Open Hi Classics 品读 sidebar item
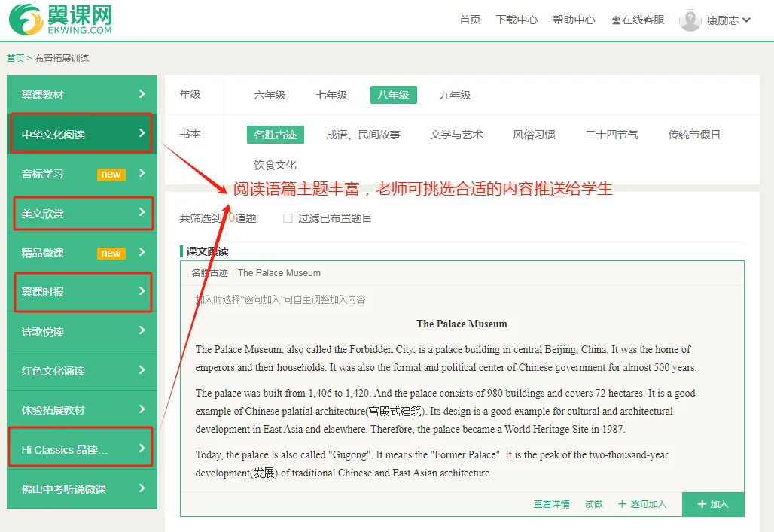 (82, 449)
